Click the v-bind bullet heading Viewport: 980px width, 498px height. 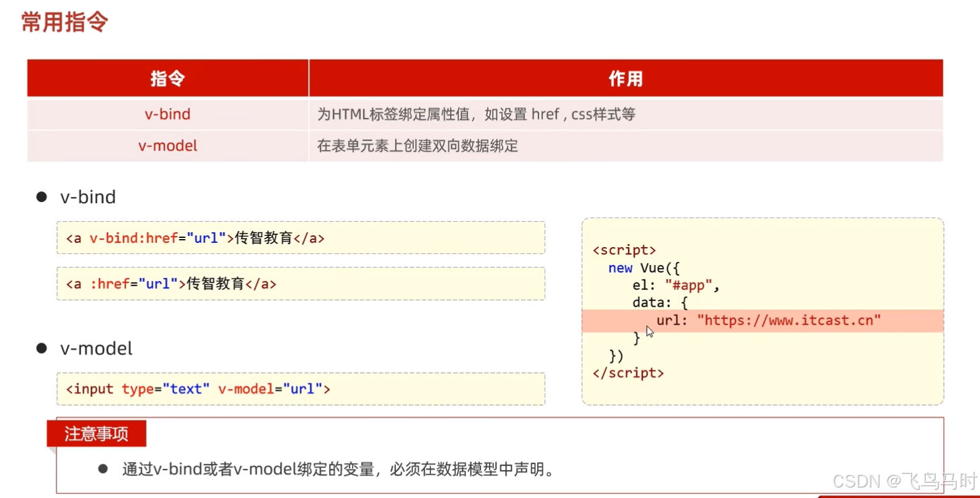[88, 197]
